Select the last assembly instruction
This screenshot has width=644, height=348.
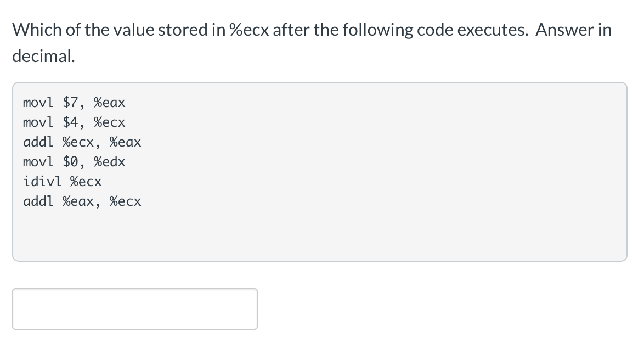82,201
